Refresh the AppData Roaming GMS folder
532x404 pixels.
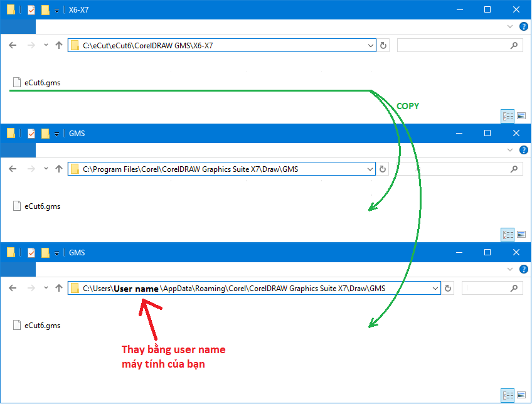(448, 289)
